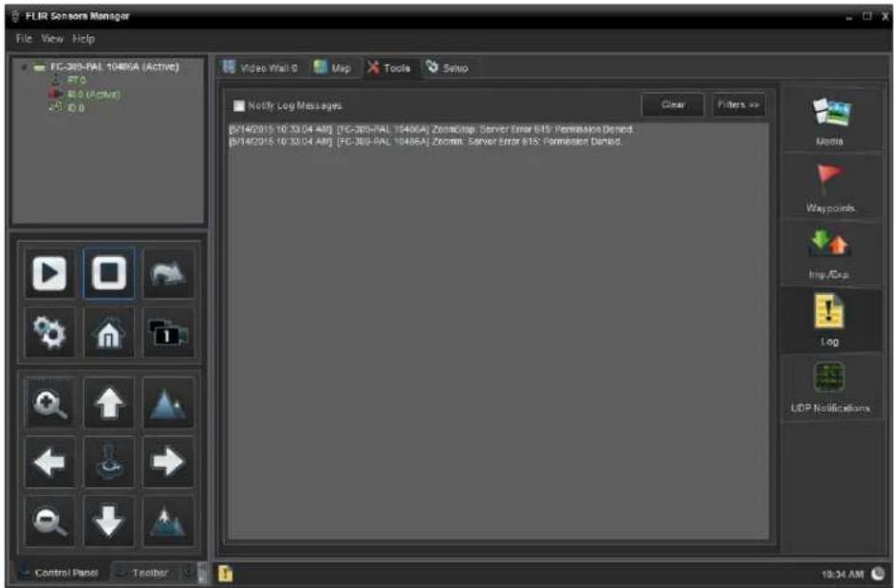Viewport: 894px width, 588px height.
Task: Zoom in with the magnifier plus icon
Action: coord(49,403)
